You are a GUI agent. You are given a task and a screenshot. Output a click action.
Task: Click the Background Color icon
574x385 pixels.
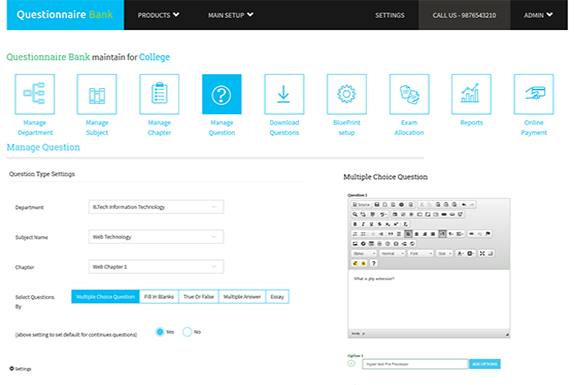[x=471, y=253]
